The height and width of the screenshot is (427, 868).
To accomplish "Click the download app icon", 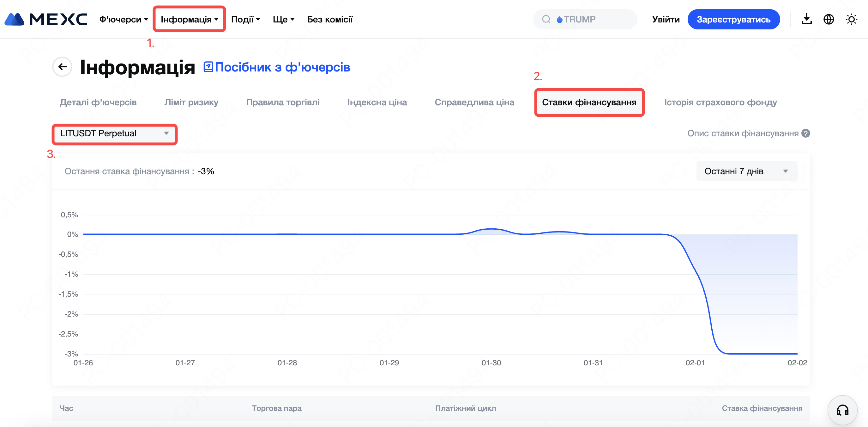I will coord(806,19).
